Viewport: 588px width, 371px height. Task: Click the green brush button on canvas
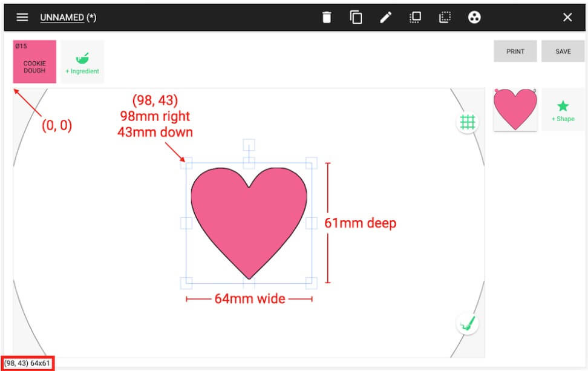click(x=467, y=323)
